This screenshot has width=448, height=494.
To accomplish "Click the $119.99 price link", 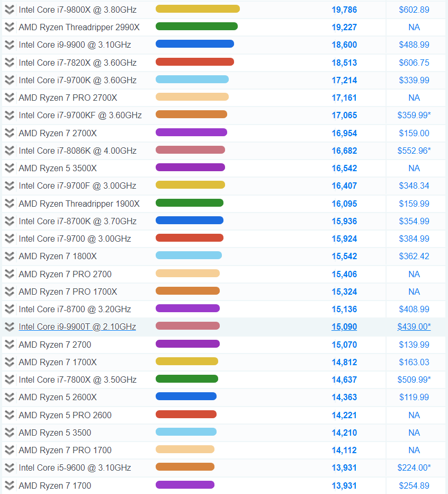I will click(414, 398).
